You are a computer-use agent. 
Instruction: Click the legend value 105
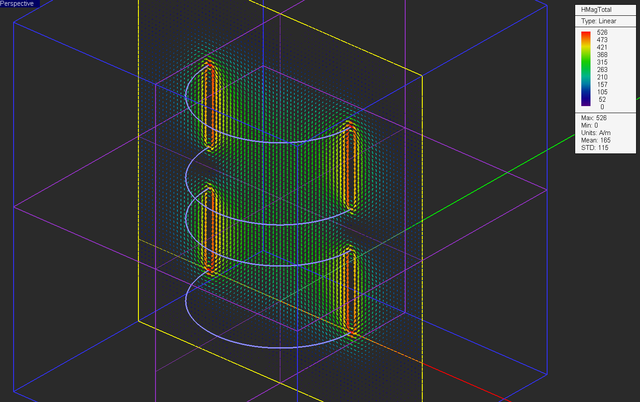tap(602, 92)
